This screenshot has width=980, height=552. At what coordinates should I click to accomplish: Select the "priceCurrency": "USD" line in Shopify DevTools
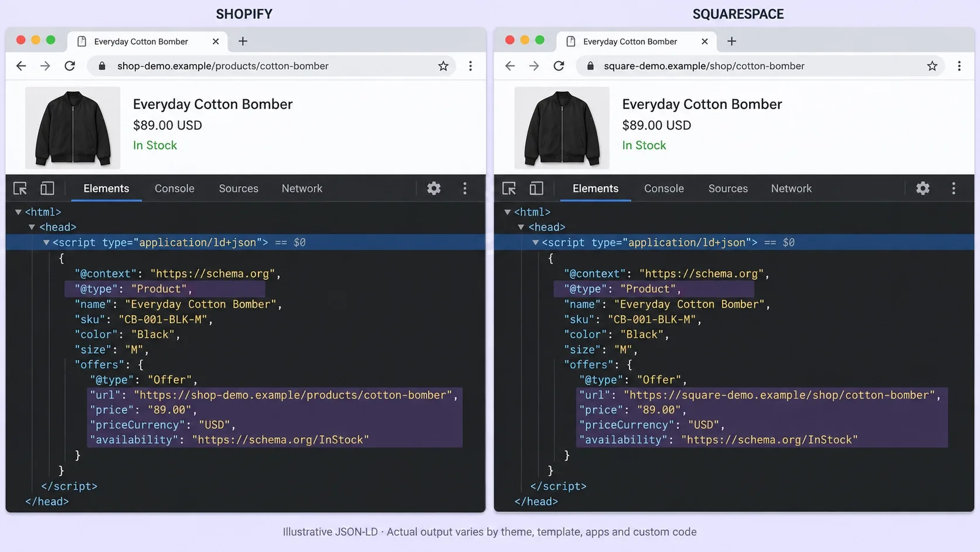(x=162, y=425)
